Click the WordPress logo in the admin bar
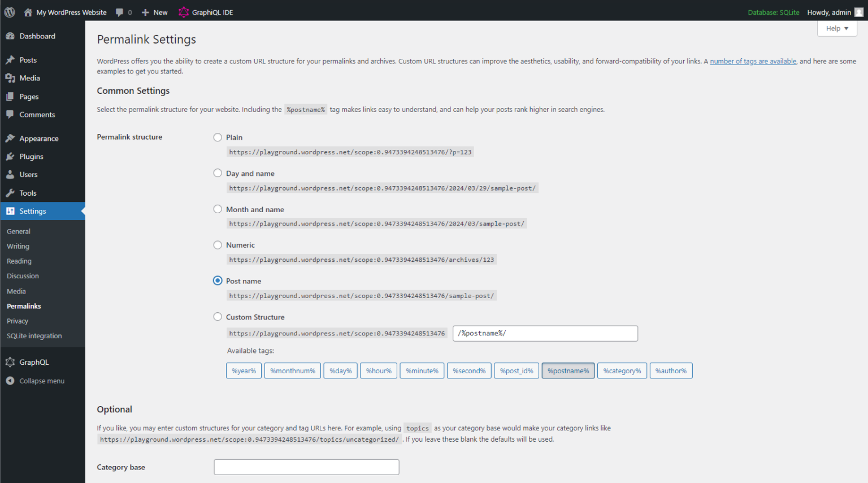Viewport: 868px width, 483px height. (8, 12)
